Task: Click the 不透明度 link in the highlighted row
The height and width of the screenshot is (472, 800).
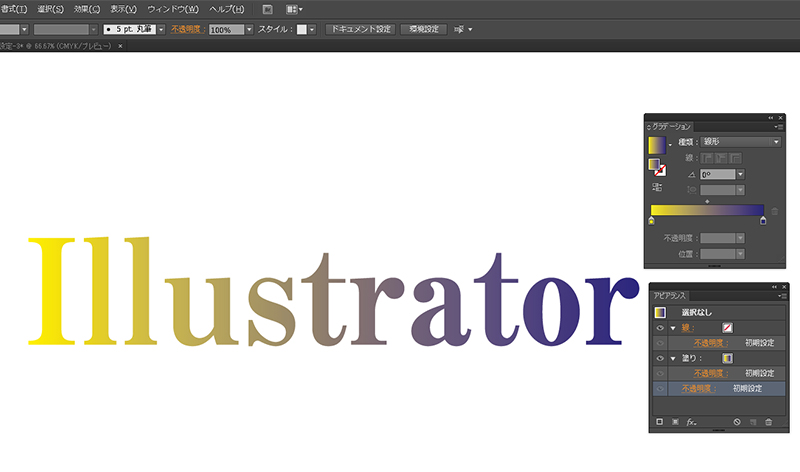Action: click(x=699, y=389)
